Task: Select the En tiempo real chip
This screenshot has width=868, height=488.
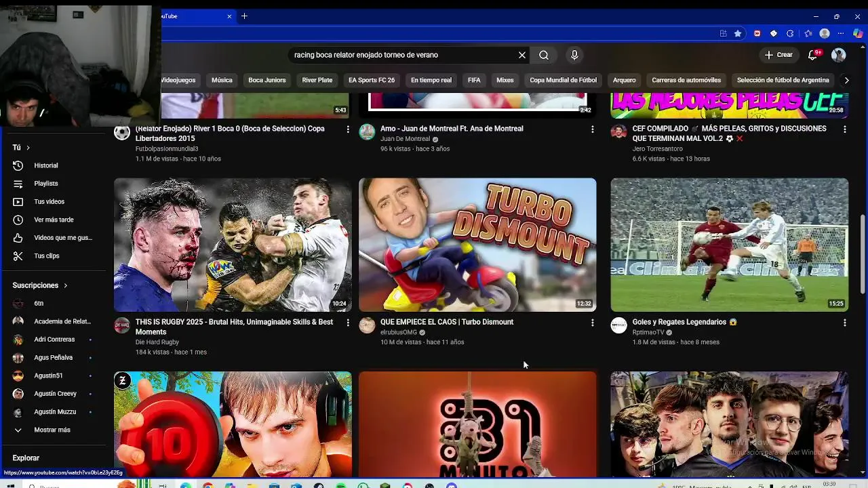Action: pos(431,80)
